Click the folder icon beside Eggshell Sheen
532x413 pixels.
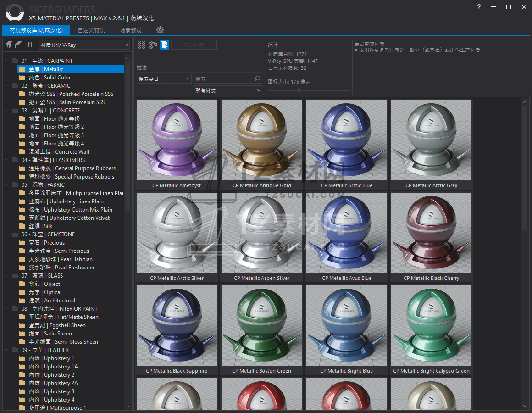(x=22, y=325)
